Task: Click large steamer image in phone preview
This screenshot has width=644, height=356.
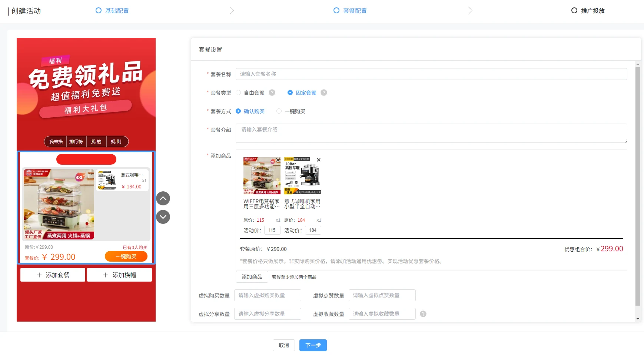Action: point(59,205)
